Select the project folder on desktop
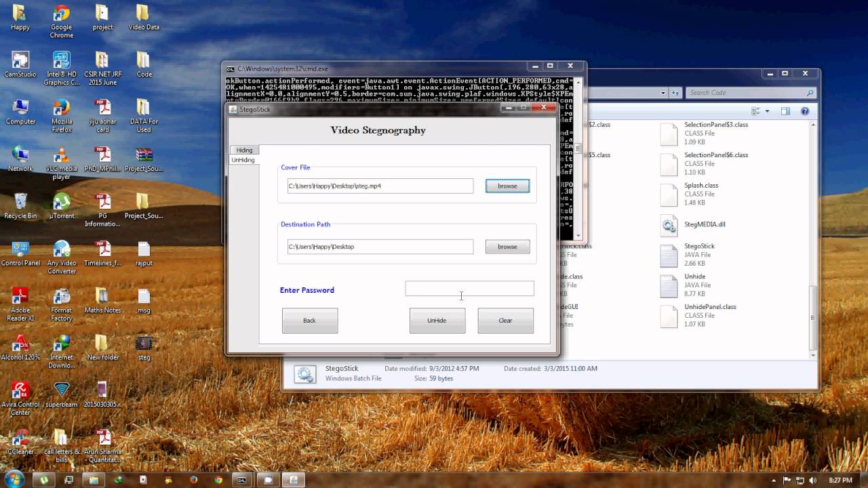 (x=102, y=18)
